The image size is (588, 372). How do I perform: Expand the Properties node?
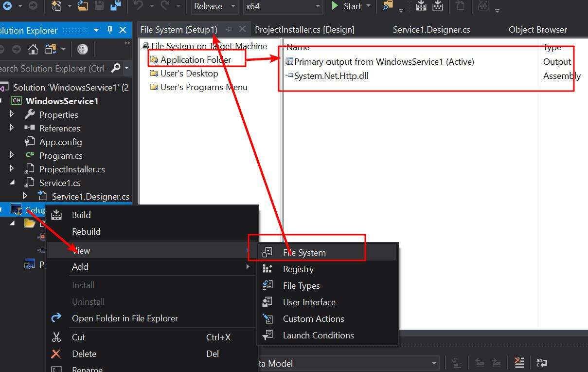point(12,114)
